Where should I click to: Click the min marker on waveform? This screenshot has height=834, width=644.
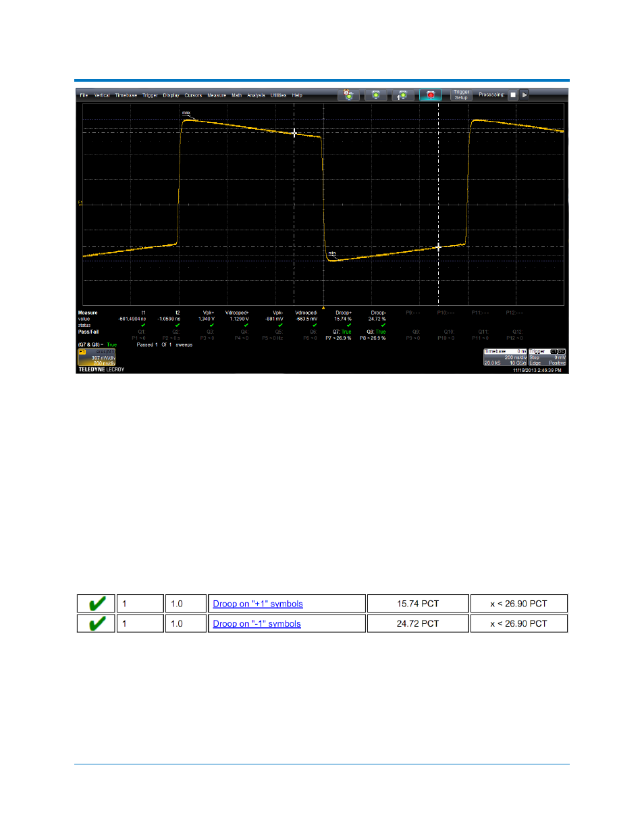331,253
